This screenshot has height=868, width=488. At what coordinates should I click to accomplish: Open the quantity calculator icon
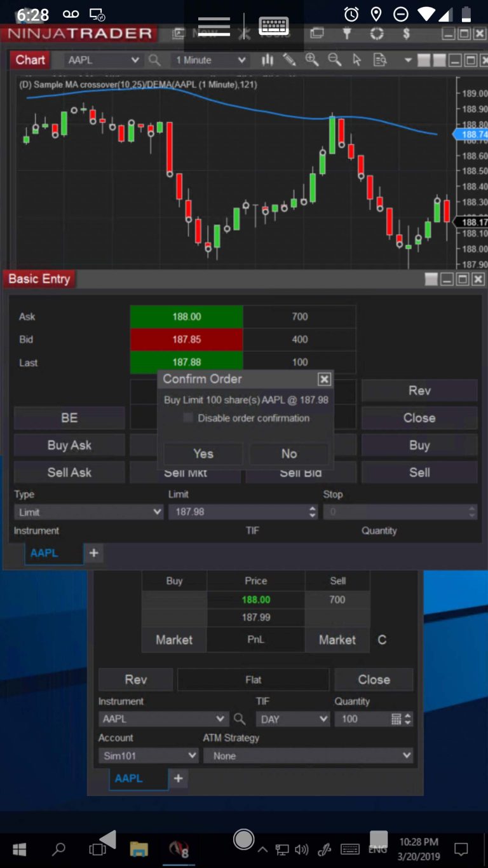pyautogui.click(x=396, y=719)
